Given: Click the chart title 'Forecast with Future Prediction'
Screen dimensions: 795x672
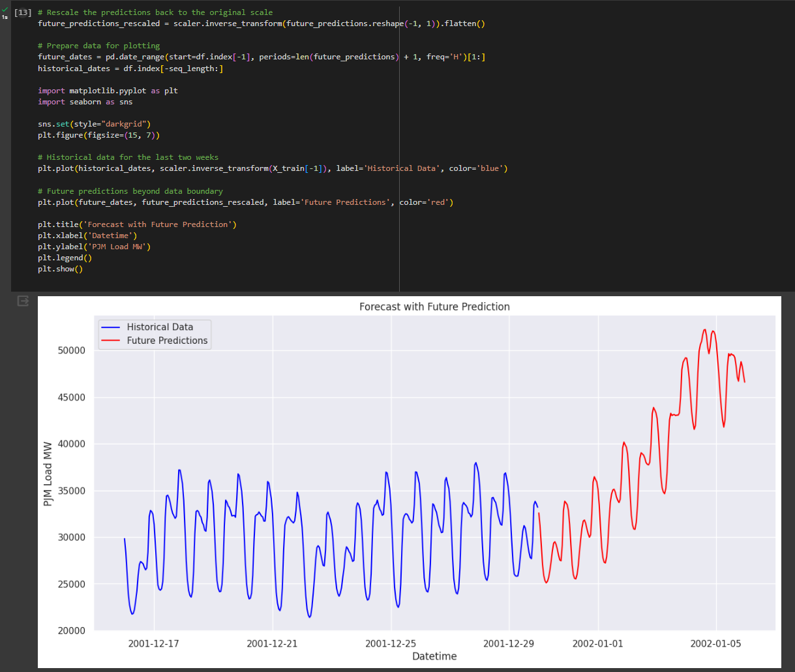Looking at the screenshot, I should [x=434, y=307].
